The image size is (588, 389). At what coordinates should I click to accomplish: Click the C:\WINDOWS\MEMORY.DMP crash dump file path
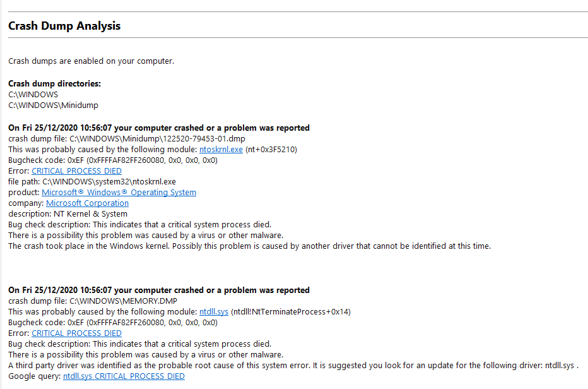click(x=124, y=301)
